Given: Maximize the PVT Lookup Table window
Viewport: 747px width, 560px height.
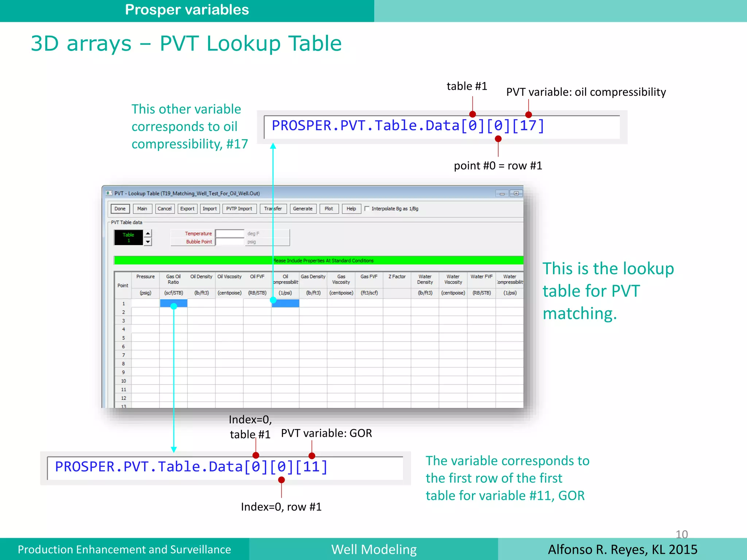Looking at the screenshot, I should click(516, 194).
